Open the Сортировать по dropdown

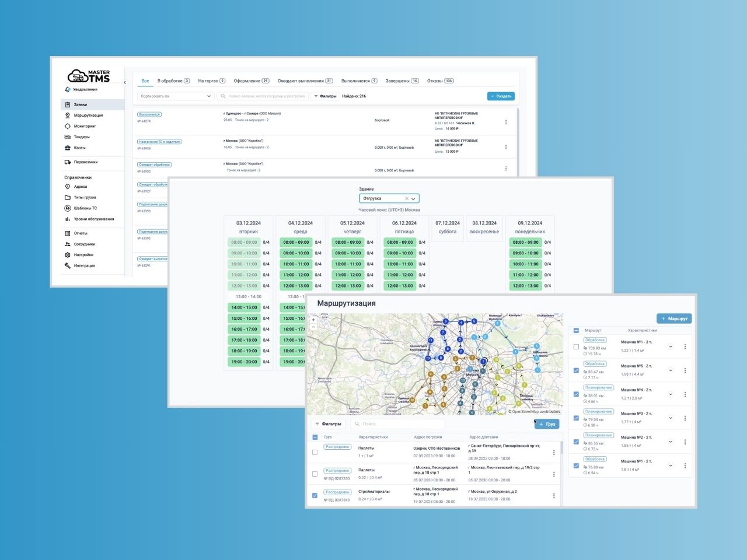pos(175,96)
